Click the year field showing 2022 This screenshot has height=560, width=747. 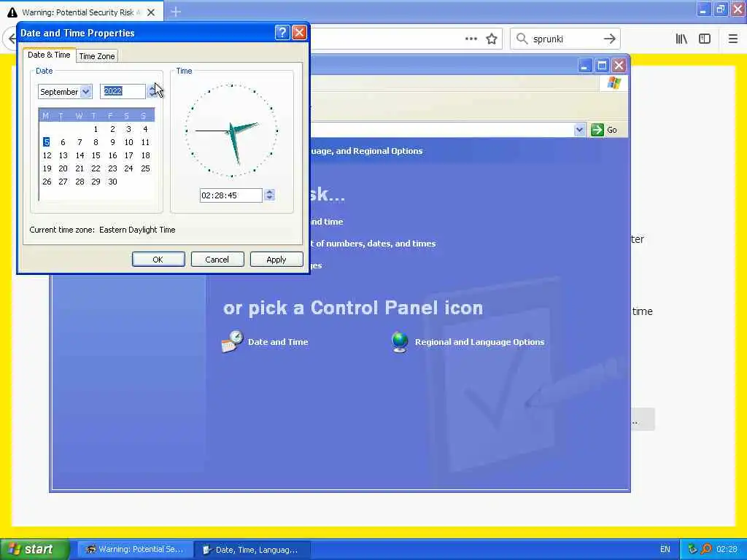(x=123, y=91)
